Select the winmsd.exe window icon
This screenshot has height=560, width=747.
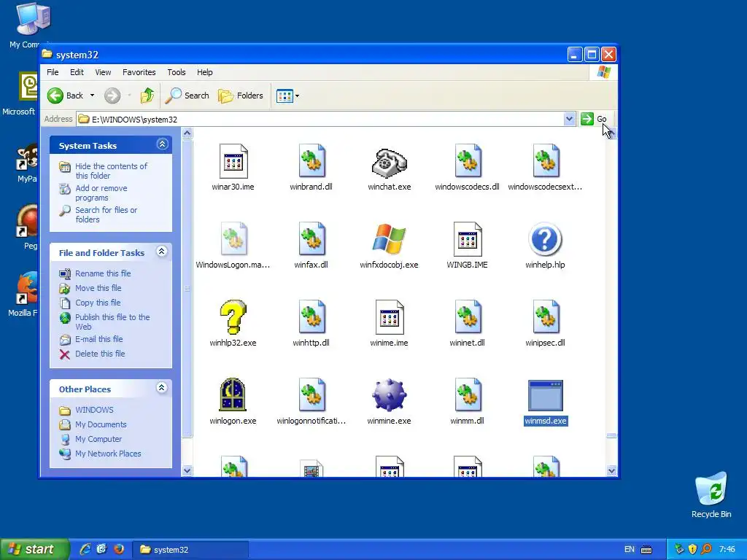546,395
